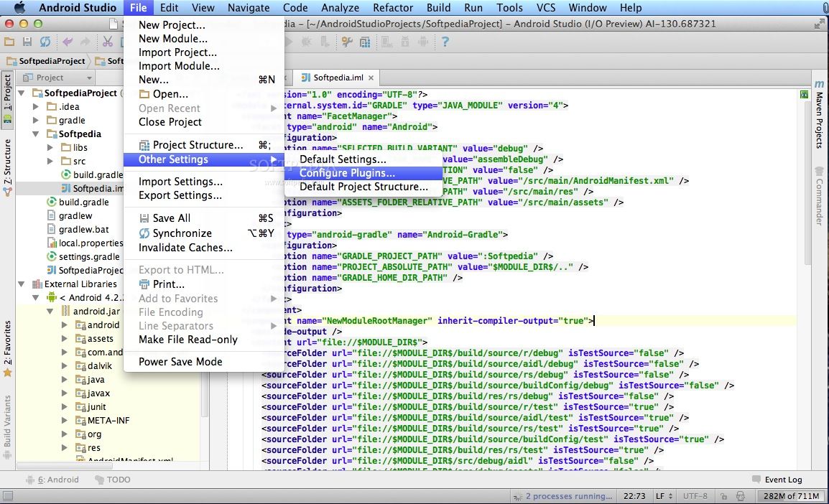Click the inspector hector status icon

point(741,496)
